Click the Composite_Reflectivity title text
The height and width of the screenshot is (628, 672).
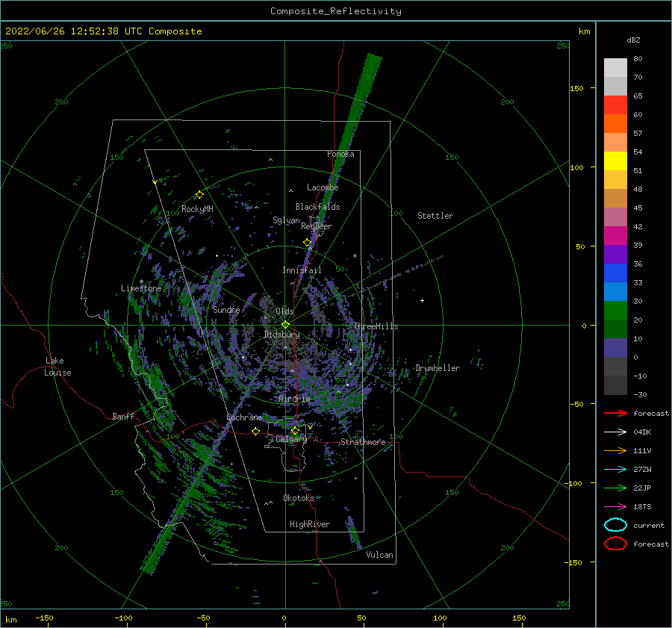(x=336, y=11)
